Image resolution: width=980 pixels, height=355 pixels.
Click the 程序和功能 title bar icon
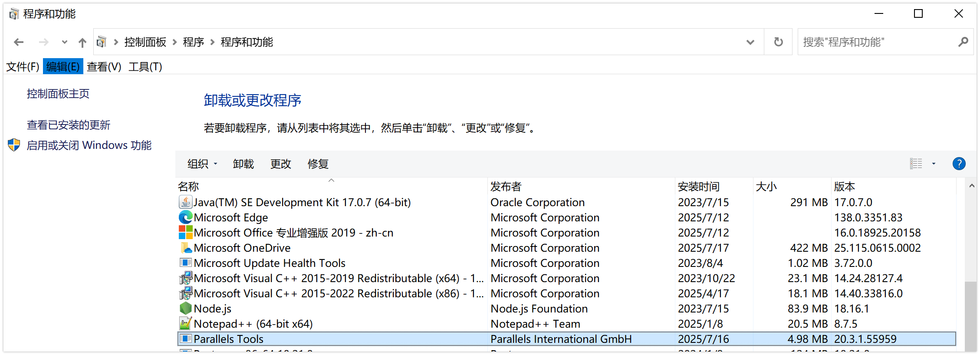click(x=14, y=14)
